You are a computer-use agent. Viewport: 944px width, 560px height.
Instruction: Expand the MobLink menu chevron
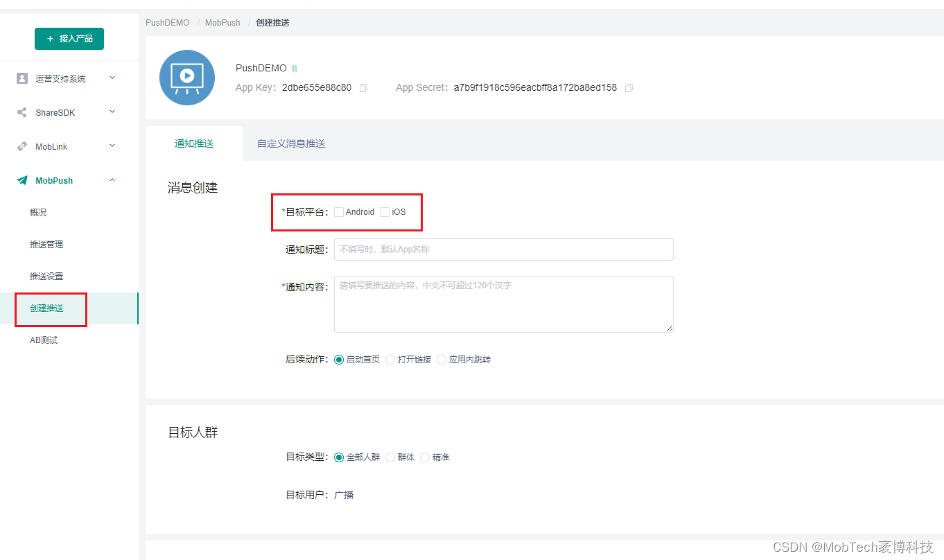click(x=112, y=146)
